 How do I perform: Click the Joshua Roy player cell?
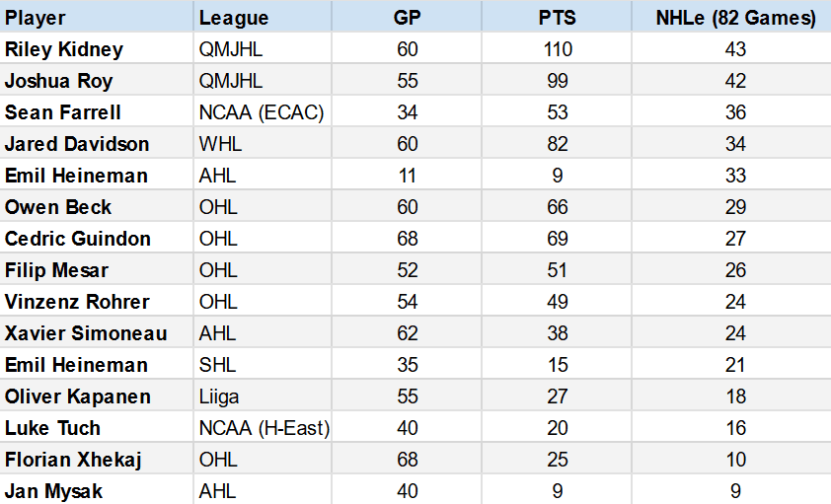[97, 81]
